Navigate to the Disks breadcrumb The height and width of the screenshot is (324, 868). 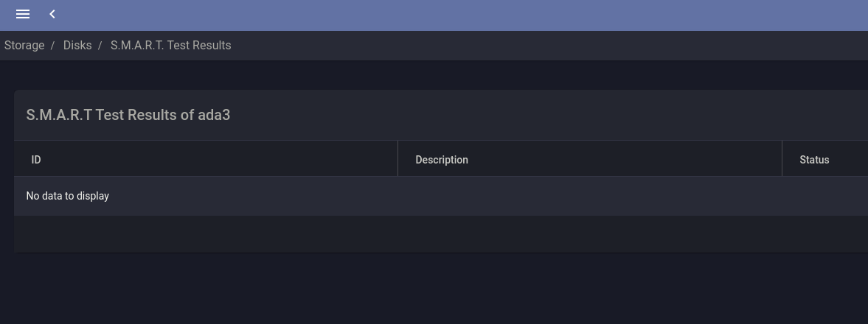(77, 46)
